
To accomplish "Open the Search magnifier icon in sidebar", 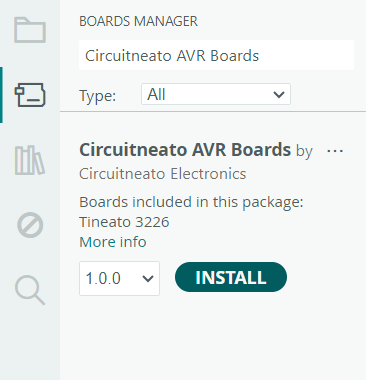I will (30, 290).
